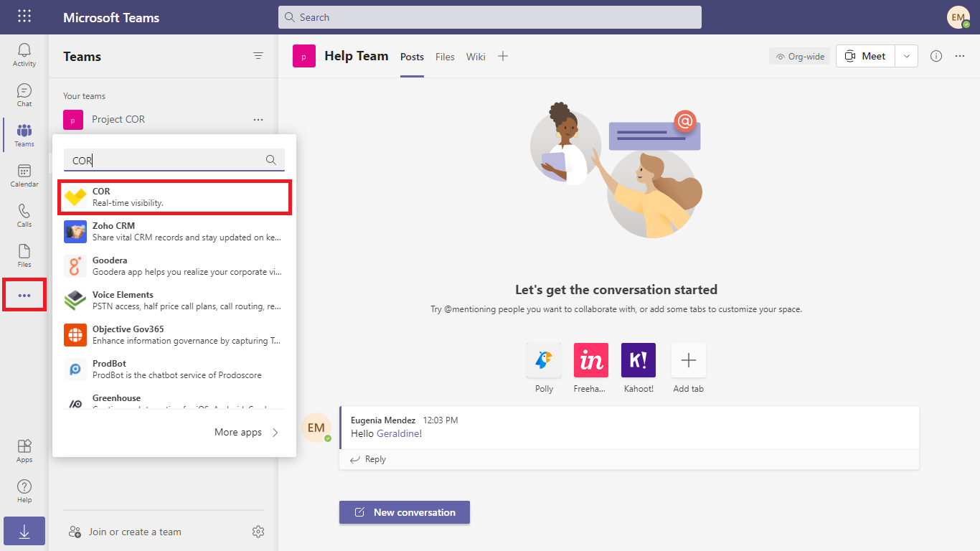Open Calls in the sidebar
Image resolution: width=980 pixels, height=551 pixels.
coord(24,216)
